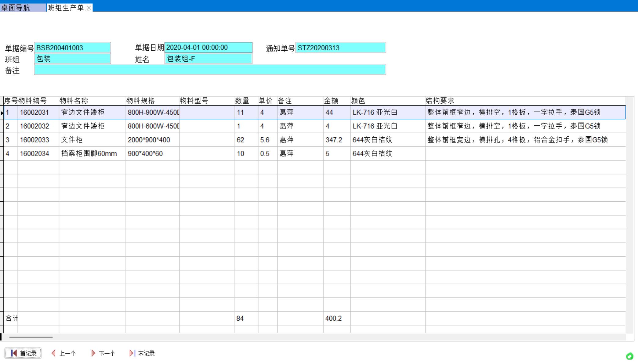This screenshot has width=638, height=364.
Task: Click the 单据编号 field BSB200401003
Action: pos(72,48)
